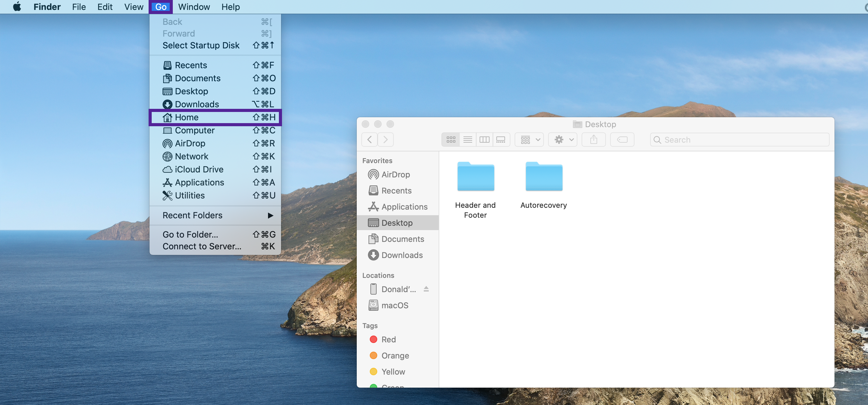868x405 pixels.
Task: Click the Finder forward arrow button
Action: pos(386,140)
